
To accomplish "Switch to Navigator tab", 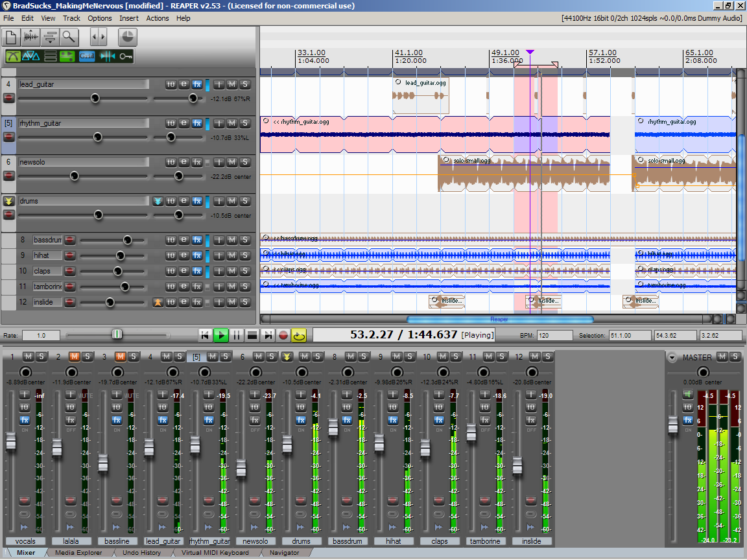I will click(285, 552).
